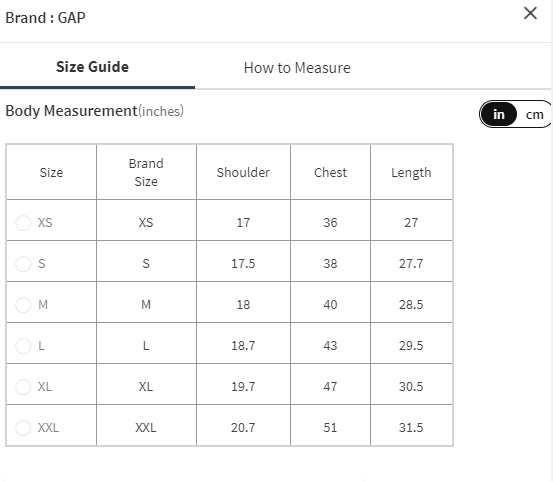
Task: Choose size M radio button
Action: 23,305
